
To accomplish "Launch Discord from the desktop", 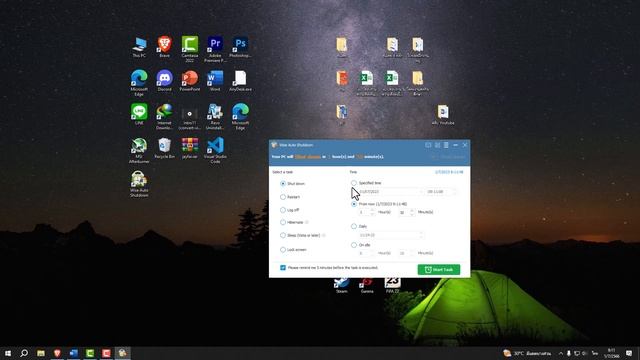I will tap(164, 81).
